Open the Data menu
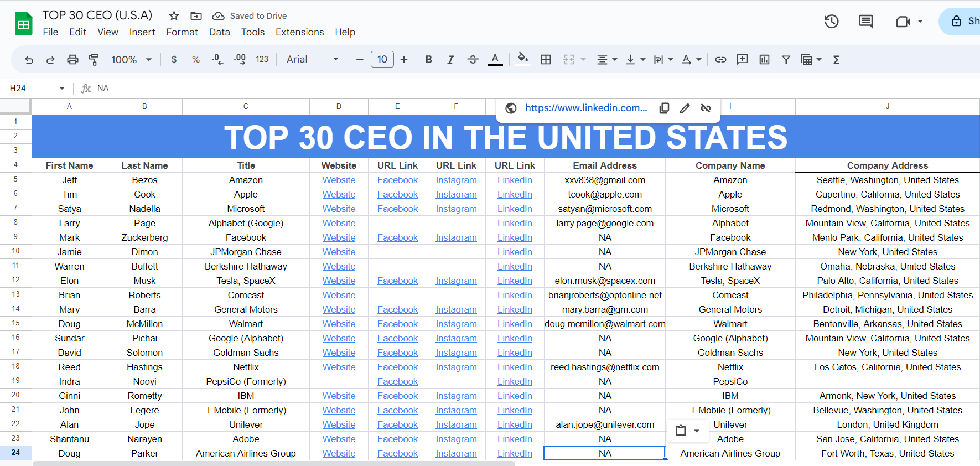The height and width of the screenshot is (466, 980). [x=220, y=32]
